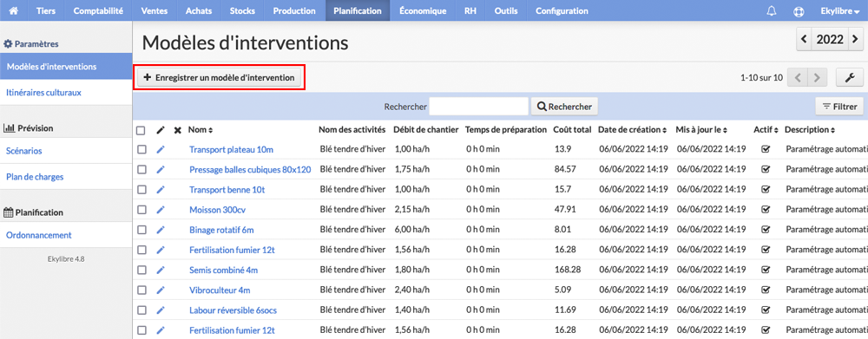Screen dimensions: 868x339
Task: Sort by the Actif column
Action: [766, 130]
